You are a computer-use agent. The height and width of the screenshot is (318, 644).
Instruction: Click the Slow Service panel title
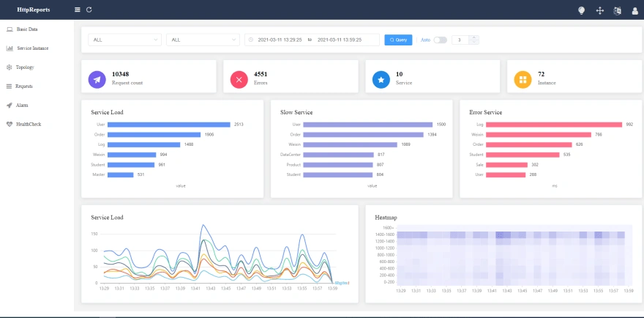point(296,112)
